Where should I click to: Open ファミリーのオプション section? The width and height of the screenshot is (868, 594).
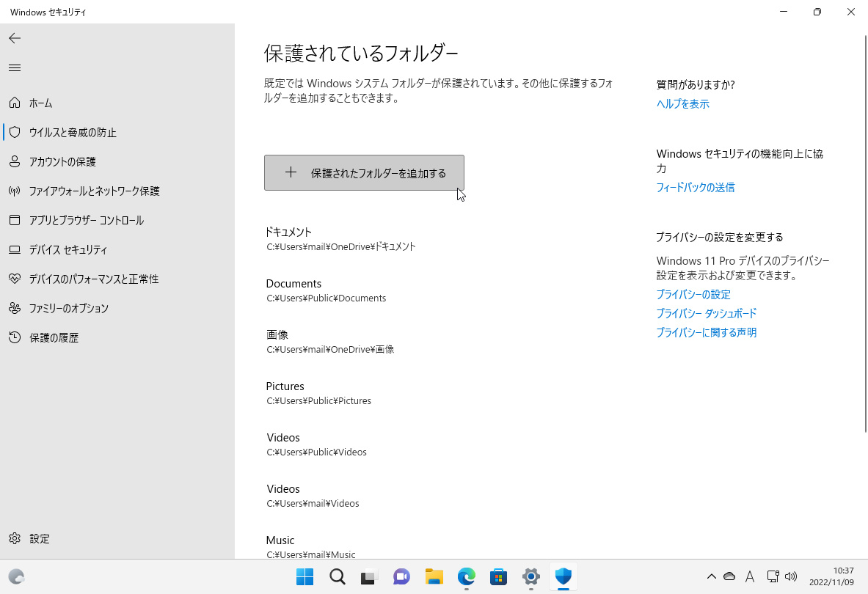pos(69,308)
